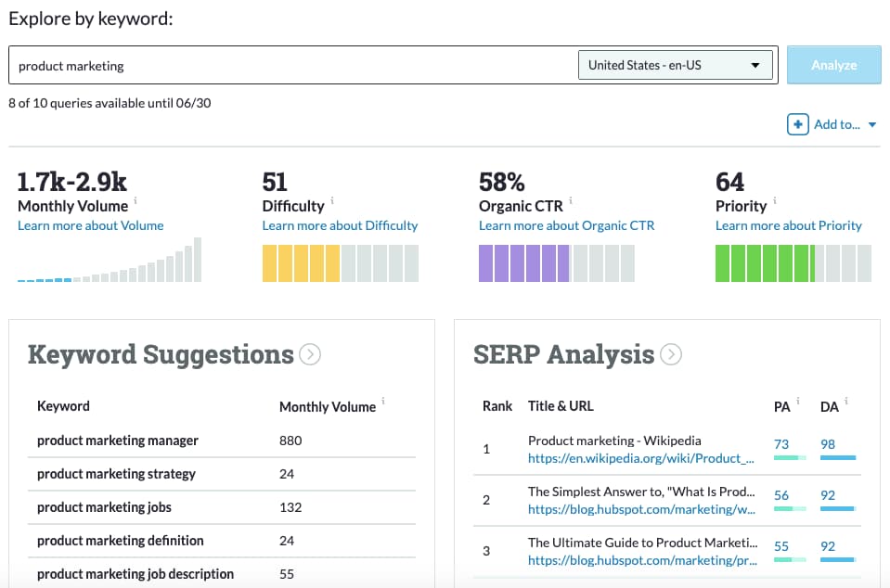The height and width of the screenshot is (588, 890).
Task: Click info icon beside Organic CTR
Action: pos(571,200)
